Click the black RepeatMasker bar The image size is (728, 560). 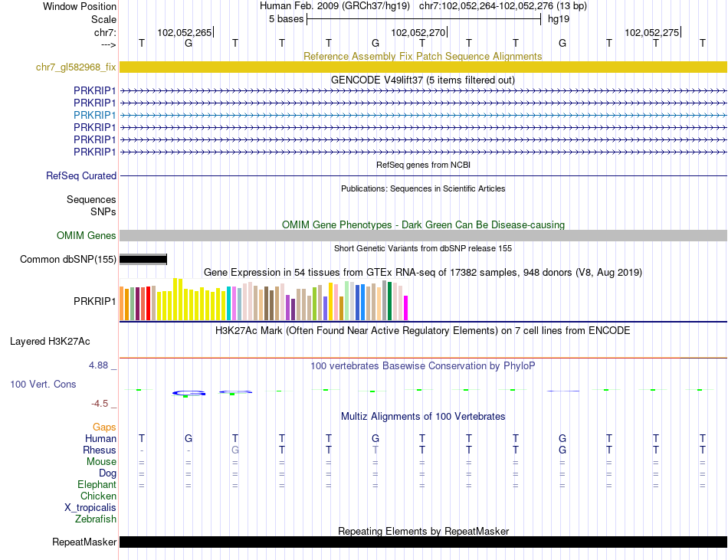pos(423,542)
